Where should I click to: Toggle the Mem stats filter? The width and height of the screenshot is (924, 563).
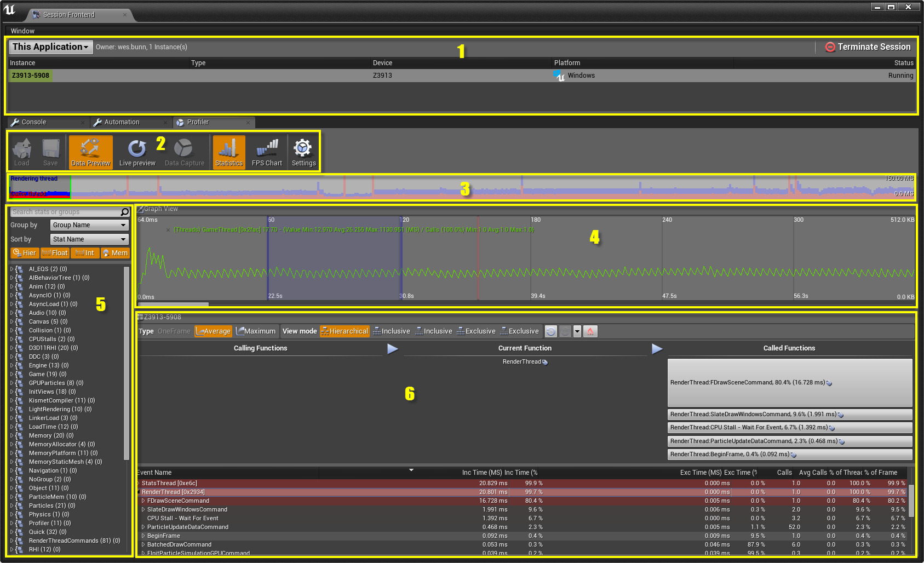tap(115, 253)
